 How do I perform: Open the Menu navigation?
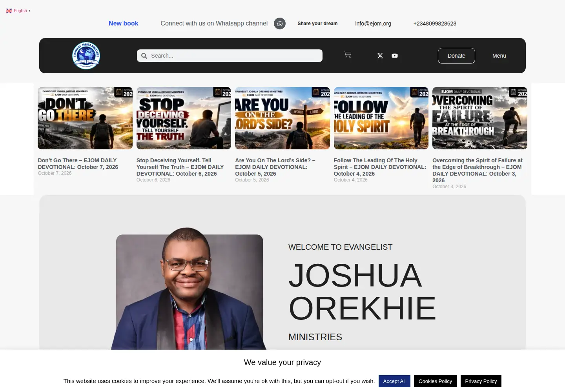pos(499,56)
